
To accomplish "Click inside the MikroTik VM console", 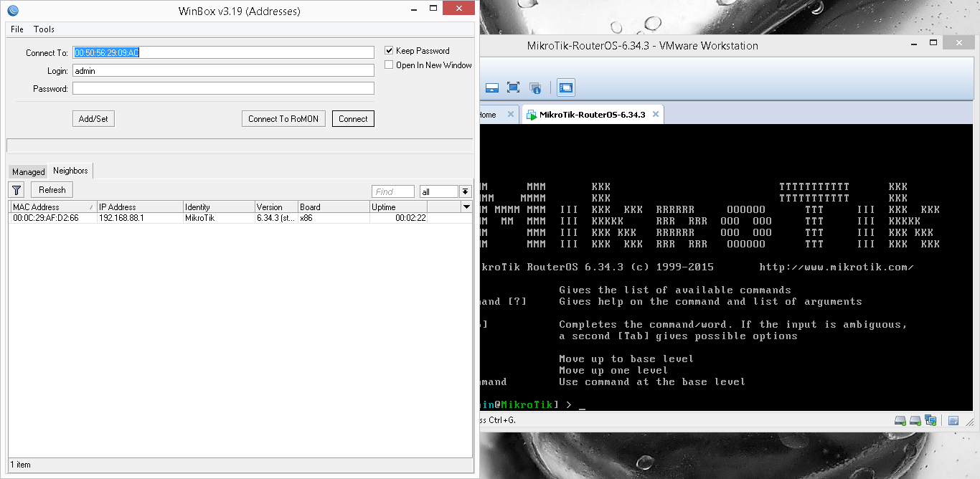I will pos(726,267).
